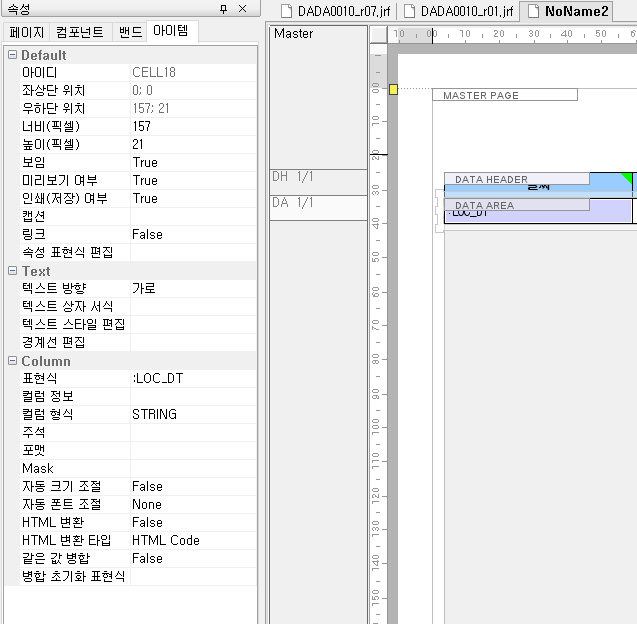
Task: Select the Master band in band list
Action: (318, 98)
